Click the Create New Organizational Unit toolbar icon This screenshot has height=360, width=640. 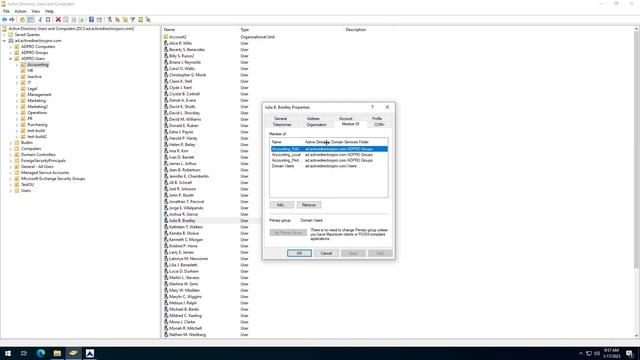pos(125,20)
